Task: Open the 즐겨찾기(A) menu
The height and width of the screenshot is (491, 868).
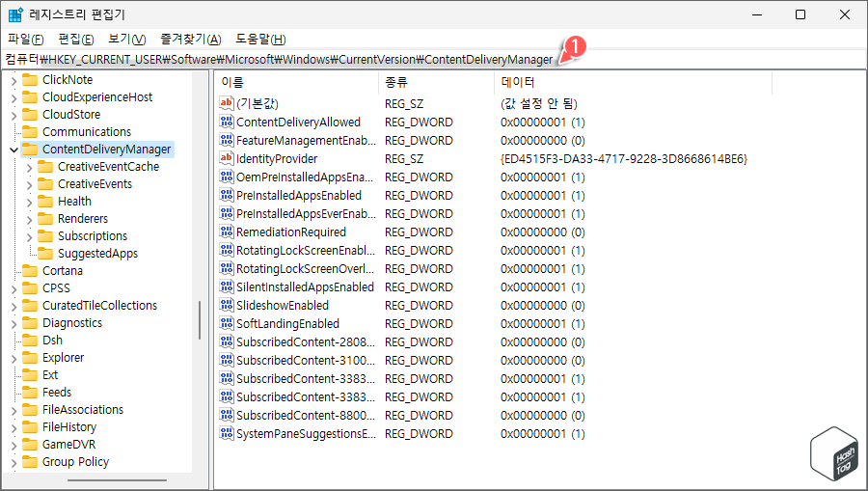Action: 190,40
